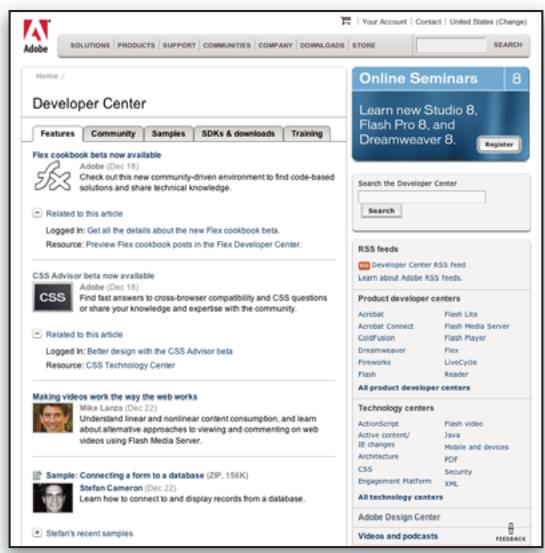Click the Developer Center RSS feed icon
Screen dimensions: 545x553
364,265
